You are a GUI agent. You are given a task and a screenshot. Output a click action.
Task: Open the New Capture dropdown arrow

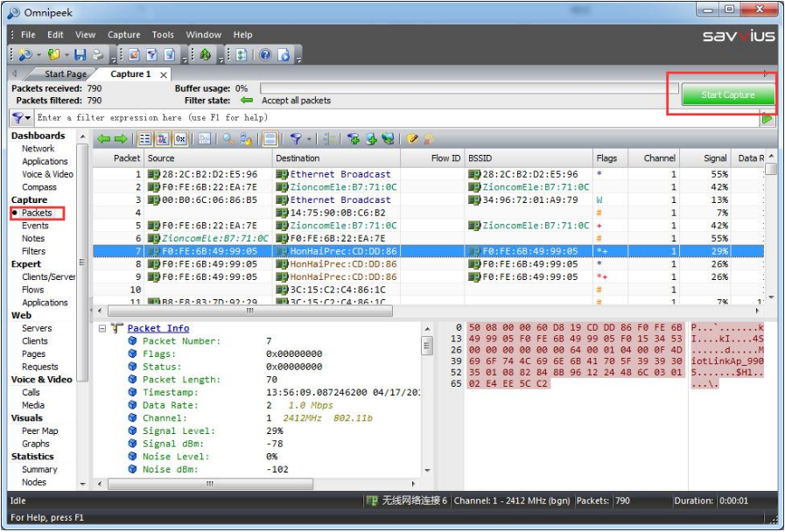39,55
